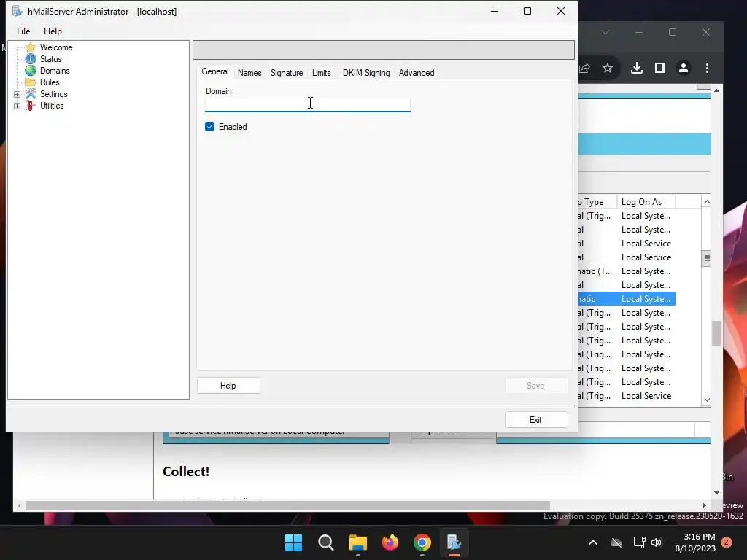Click the Domains globe icon

pyautogui.click(x=31, y=71)
